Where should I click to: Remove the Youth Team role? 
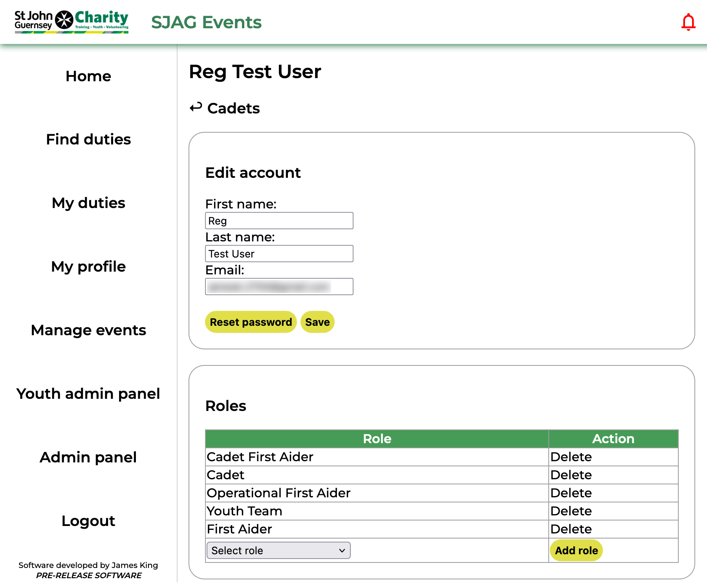[x=571, y=511]
